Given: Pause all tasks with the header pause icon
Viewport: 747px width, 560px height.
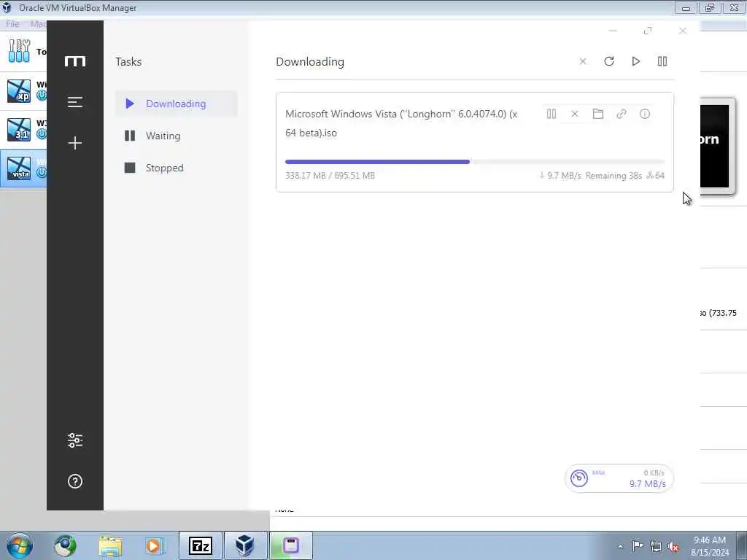Looking at the screenshot, I should pyautogui.click(x=662, y=61).
